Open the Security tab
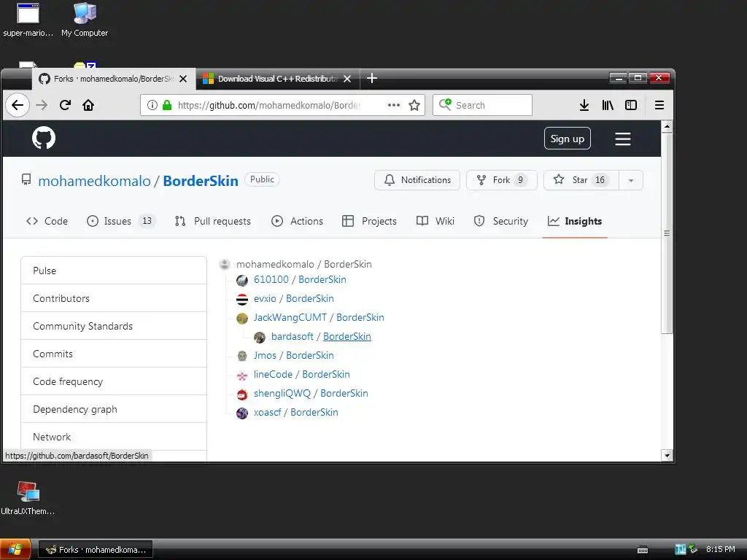The image size is (747, 560). pos(500,221)
